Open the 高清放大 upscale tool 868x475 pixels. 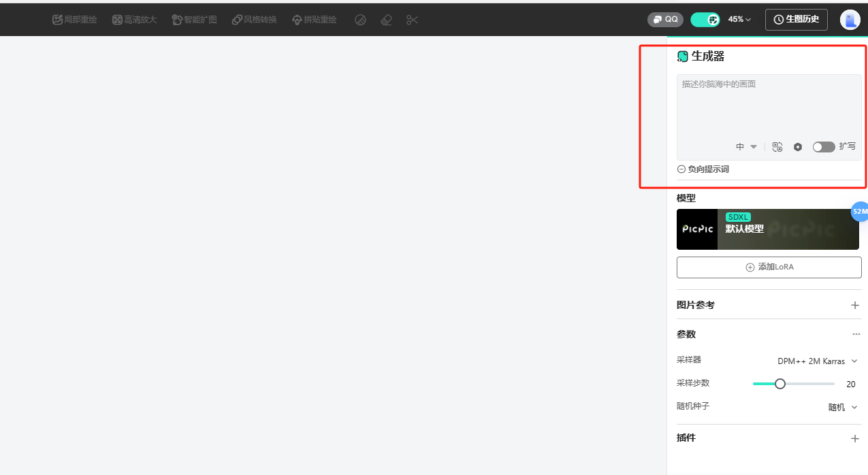[135, 20]
